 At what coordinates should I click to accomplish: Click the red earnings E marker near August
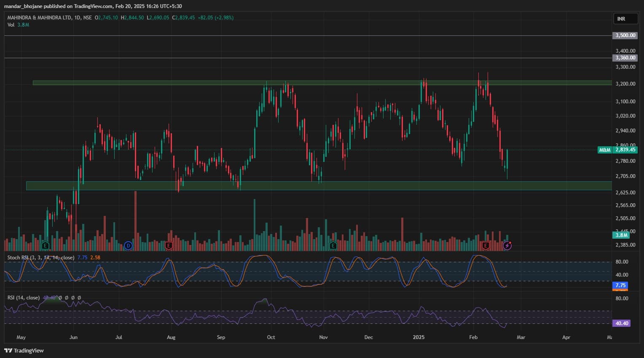169,245
